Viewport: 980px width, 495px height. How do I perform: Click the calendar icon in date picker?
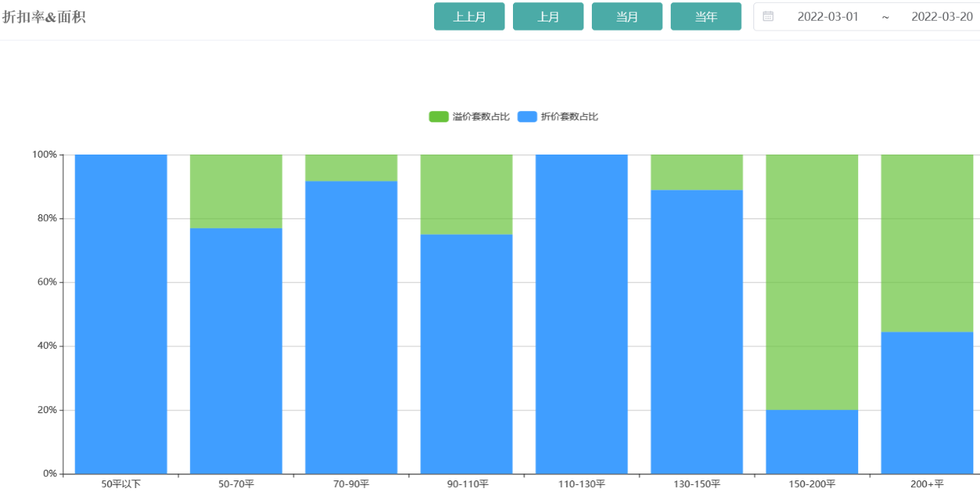coord(768,16)
